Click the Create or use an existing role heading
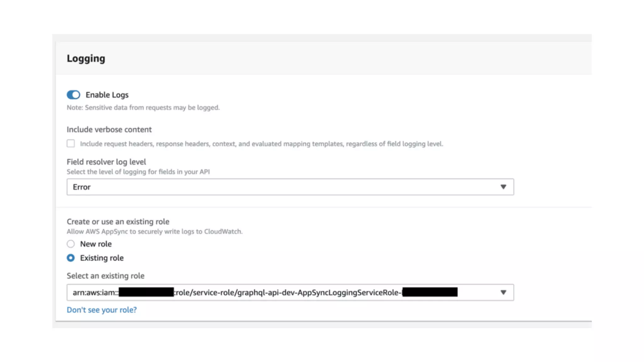Screen dimensions: 644x362 tap(118, 222)
